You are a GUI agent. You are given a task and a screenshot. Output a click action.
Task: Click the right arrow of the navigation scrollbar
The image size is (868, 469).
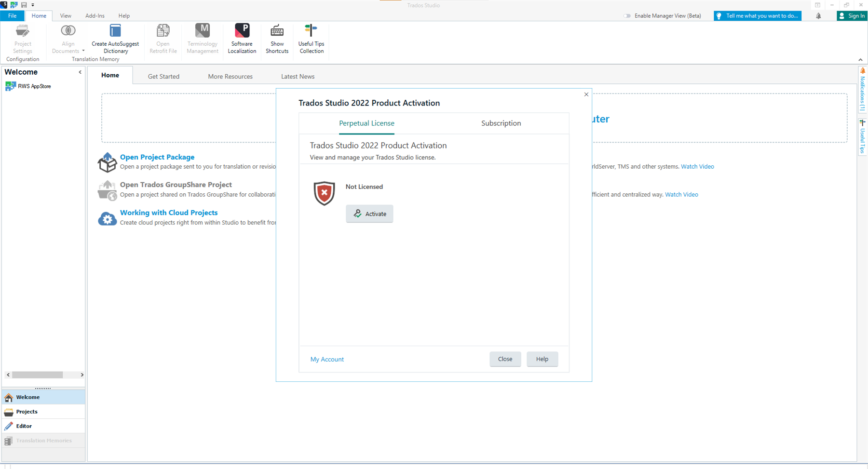pyautogui.click(x=82, y=375)
